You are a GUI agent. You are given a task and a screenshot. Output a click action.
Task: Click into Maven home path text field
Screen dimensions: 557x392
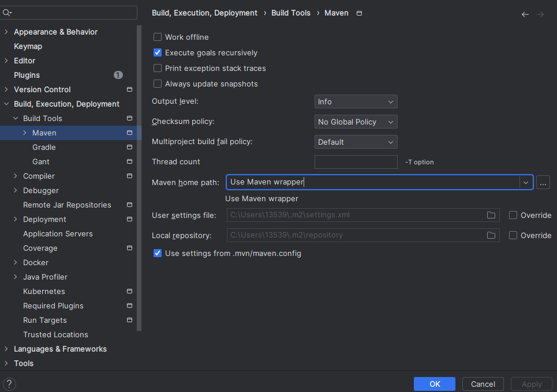coord(373,182)
